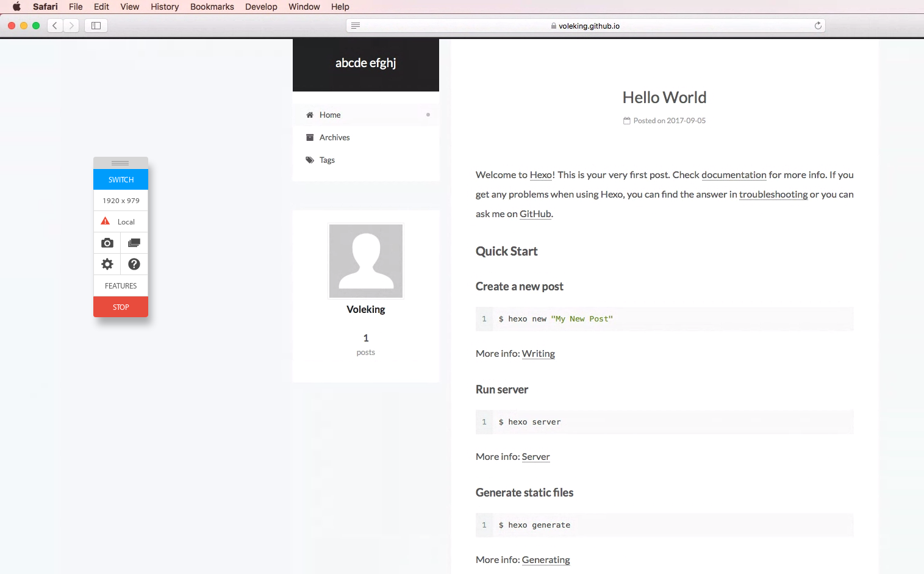Open the Bookmarks menu
The height and width of the screenshot is (574, 924).
[x=212, y=7]
